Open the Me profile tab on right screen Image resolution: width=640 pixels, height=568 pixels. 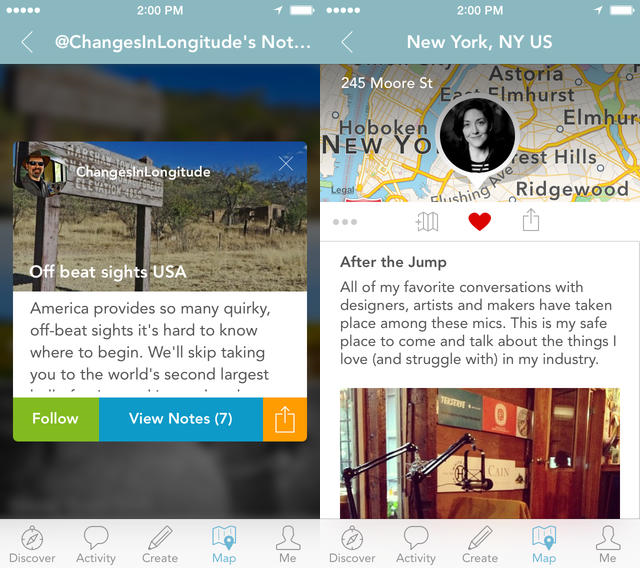(x=608, y=544)
